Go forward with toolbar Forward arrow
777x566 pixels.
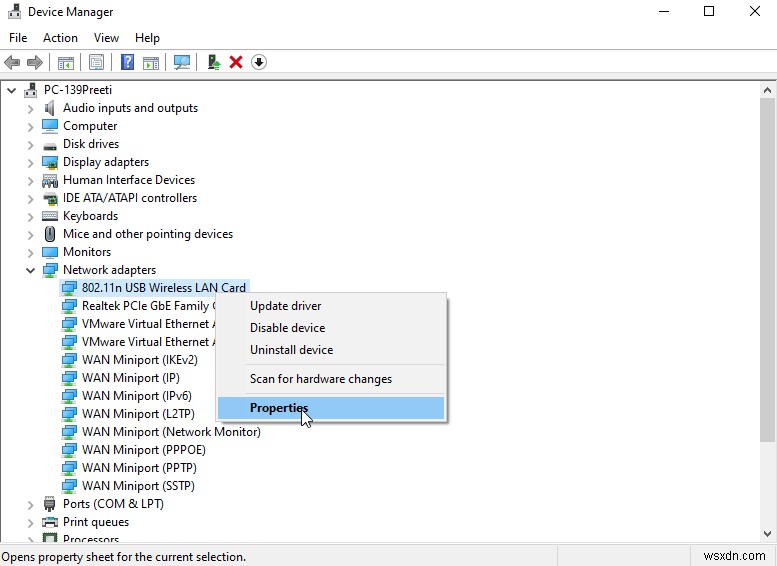point(35,62)
